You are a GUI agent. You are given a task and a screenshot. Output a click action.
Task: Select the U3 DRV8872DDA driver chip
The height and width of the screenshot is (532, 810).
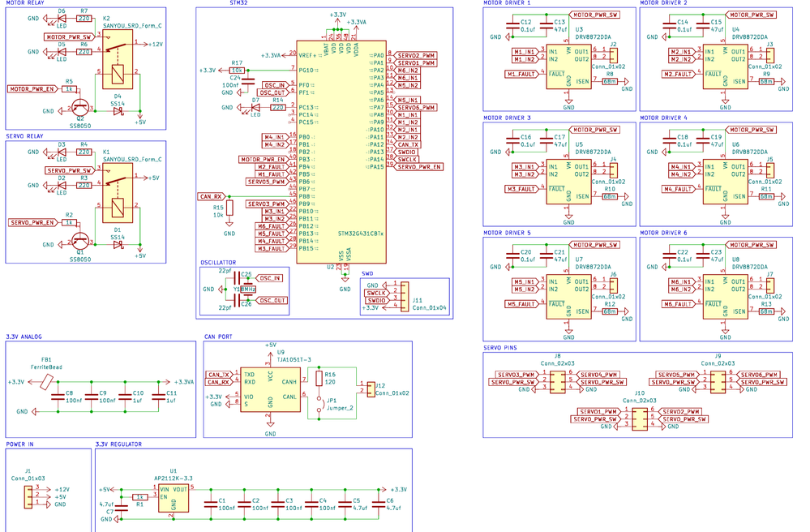tap(568, 66)
